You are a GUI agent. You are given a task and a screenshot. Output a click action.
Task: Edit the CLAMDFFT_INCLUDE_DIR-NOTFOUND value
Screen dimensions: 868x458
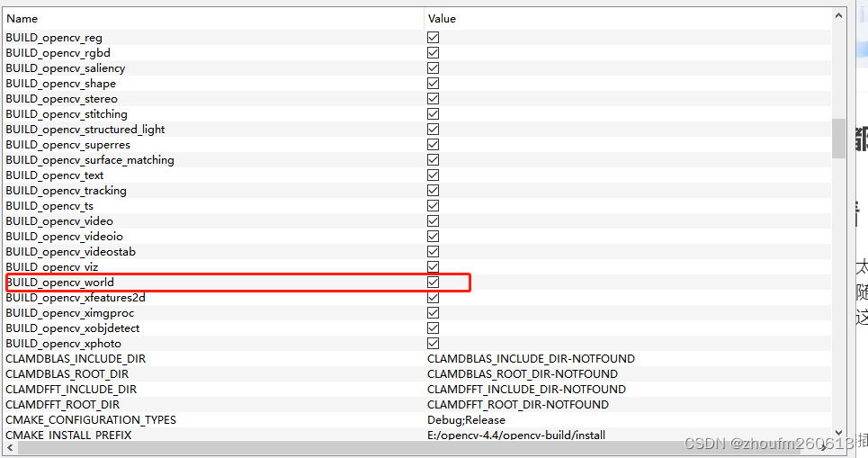(x=526, y=390)
